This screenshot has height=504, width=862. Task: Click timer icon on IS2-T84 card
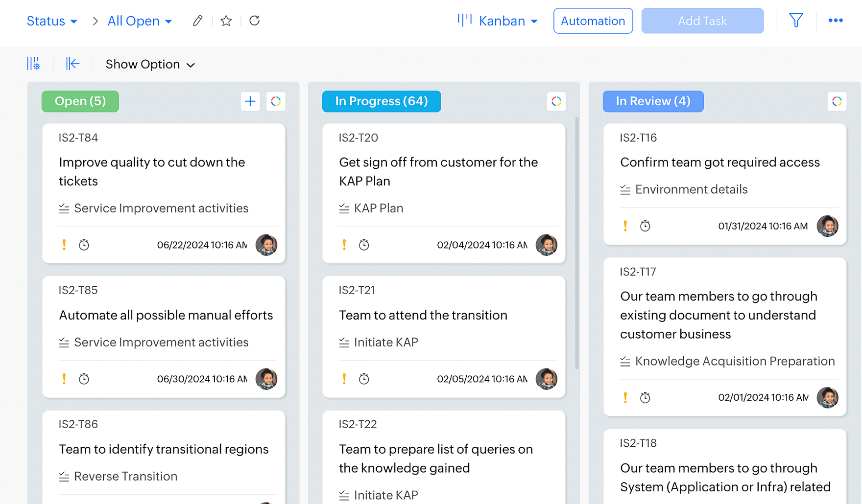[84, 245]
